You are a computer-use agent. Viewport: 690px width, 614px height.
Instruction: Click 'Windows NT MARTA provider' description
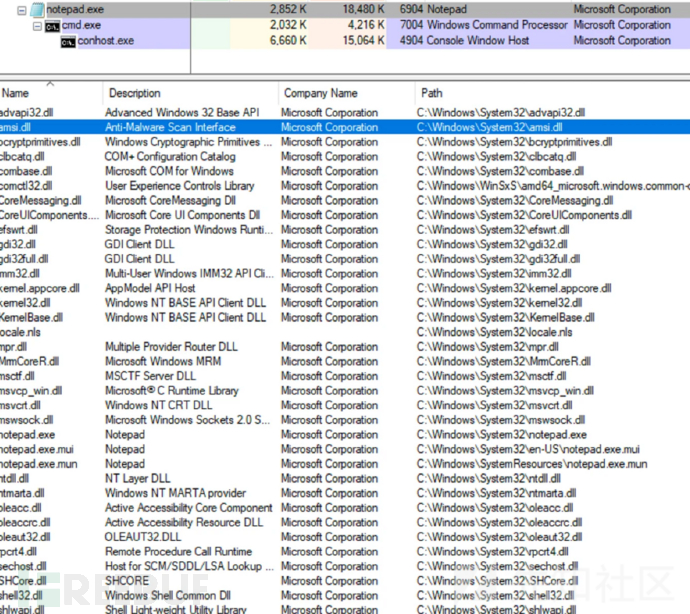coord(175,493)
